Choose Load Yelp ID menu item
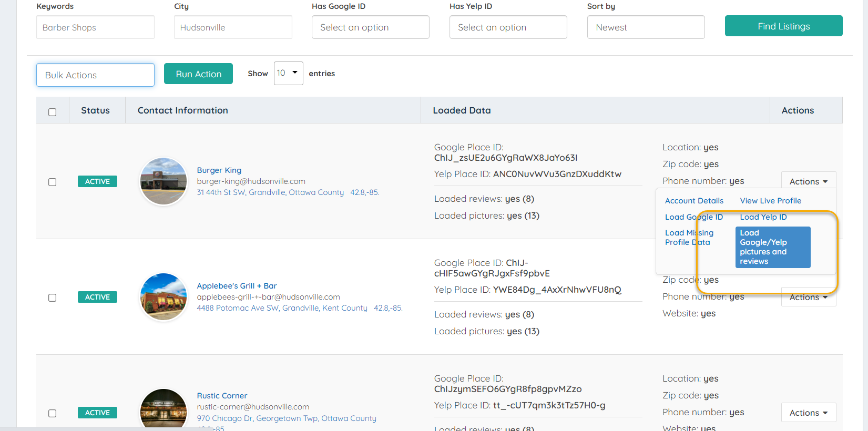Viewport: 868px width, 431px height. point(763,217)
